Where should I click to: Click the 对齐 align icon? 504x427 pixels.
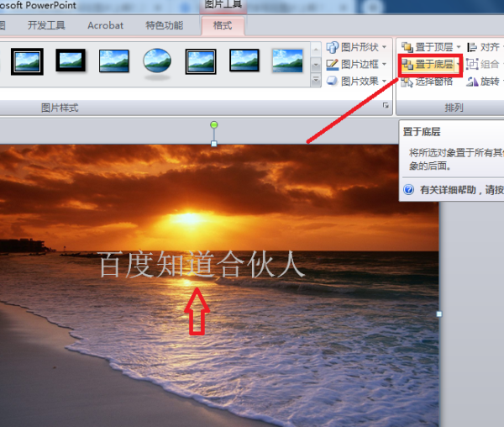(x=472, y=47)
